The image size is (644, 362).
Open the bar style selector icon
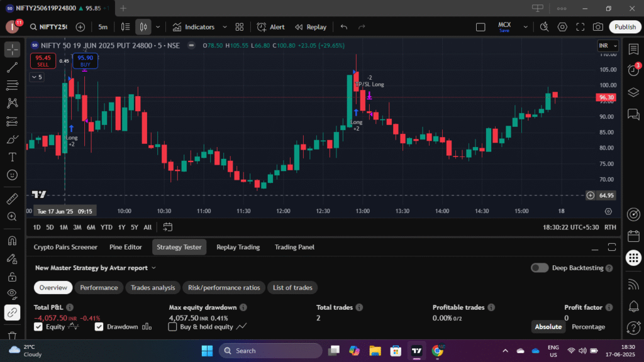(125, 27)
